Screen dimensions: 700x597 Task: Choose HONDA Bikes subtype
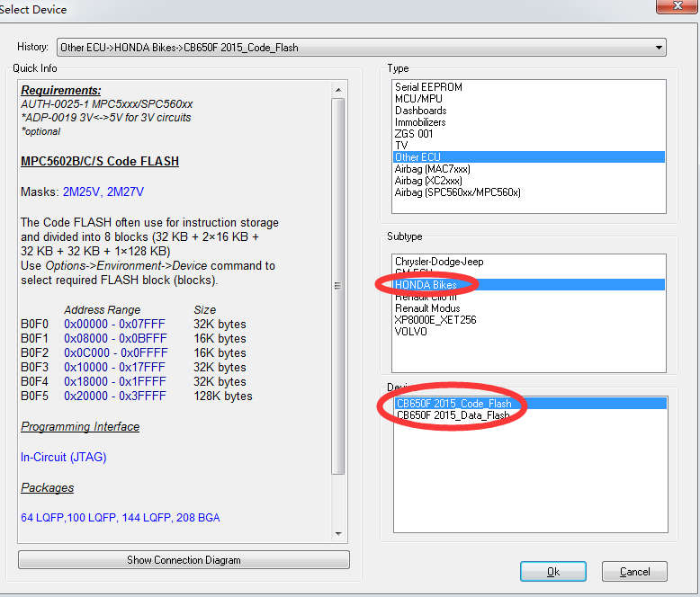click(427, 285)
